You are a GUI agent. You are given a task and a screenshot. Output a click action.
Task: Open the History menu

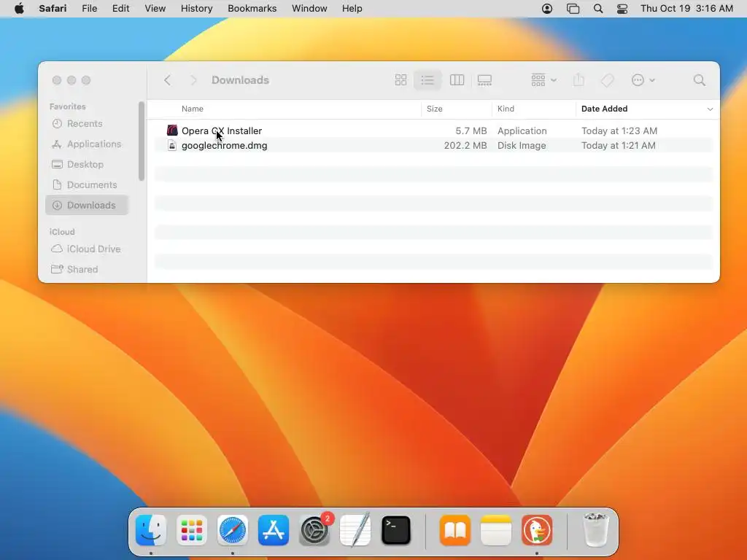click(x=196, y=9)
